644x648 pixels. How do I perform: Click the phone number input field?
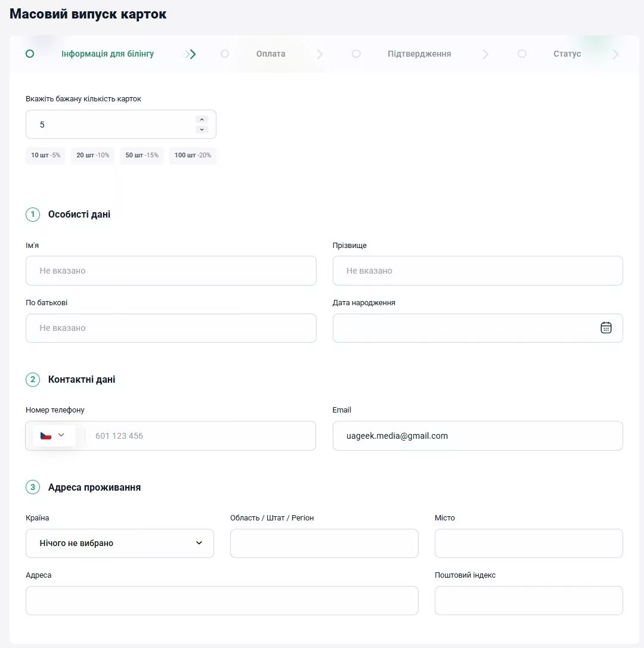200,436
